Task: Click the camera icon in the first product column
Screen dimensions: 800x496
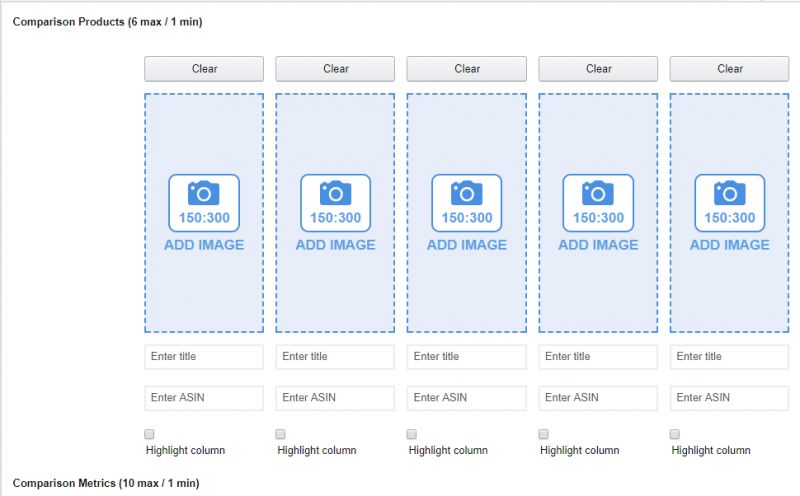Action: tap(204, 193)
